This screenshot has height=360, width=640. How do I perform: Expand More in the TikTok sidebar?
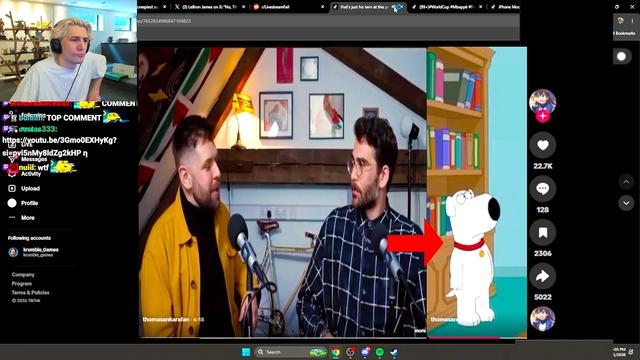point(22,218)
